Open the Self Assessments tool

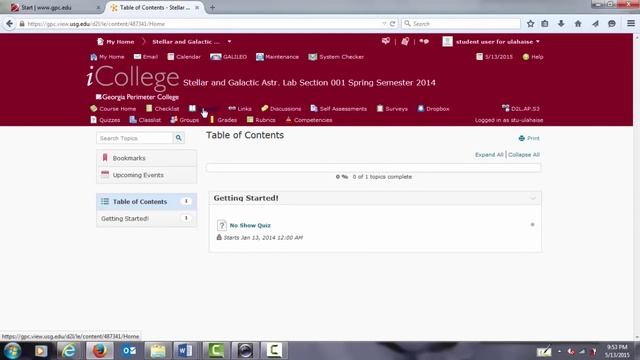pos(338,109)
